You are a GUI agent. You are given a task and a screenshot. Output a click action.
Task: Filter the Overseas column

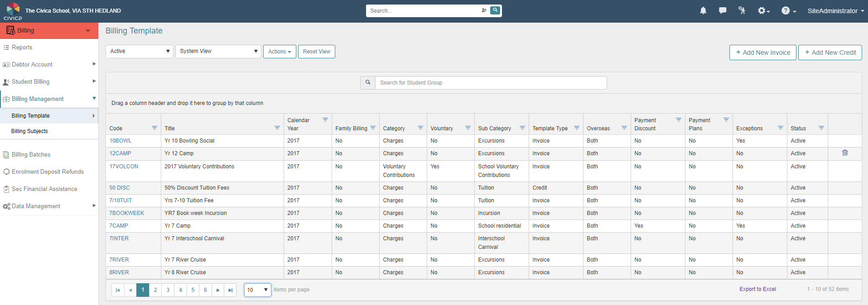pos(624,128)
